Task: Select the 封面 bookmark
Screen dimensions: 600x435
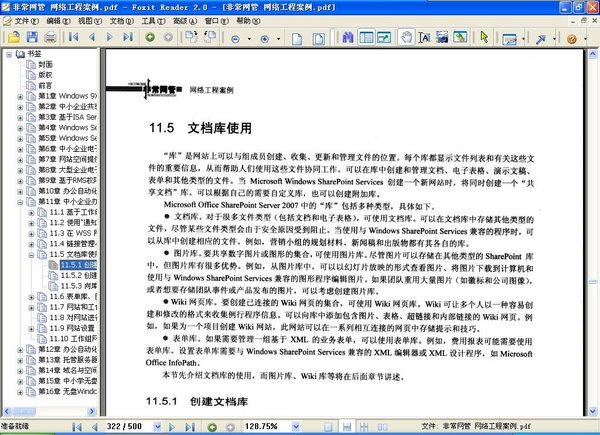Action: (45, 65)
